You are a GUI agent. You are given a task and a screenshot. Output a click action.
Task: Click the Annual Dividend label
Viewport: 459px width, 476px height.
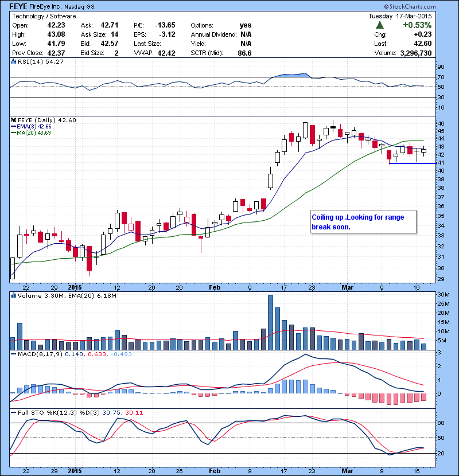[x=213, y=34]
